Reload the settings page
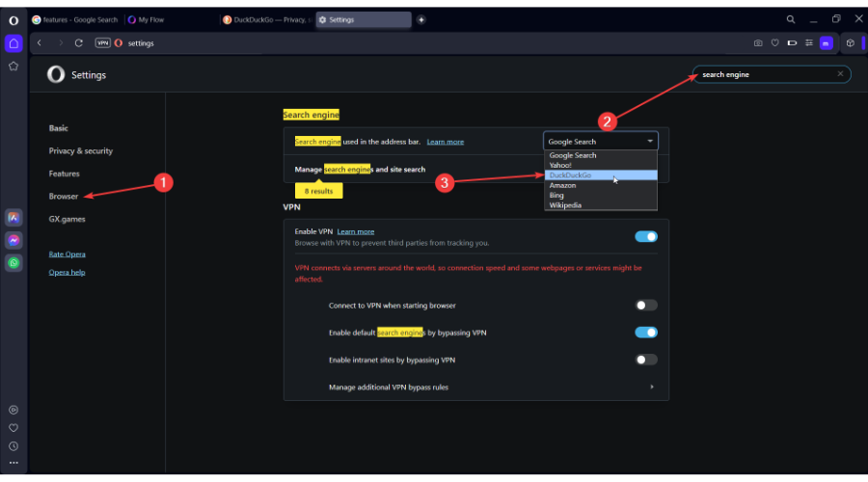Screen dimensions: 868x482 pos(79,43)
